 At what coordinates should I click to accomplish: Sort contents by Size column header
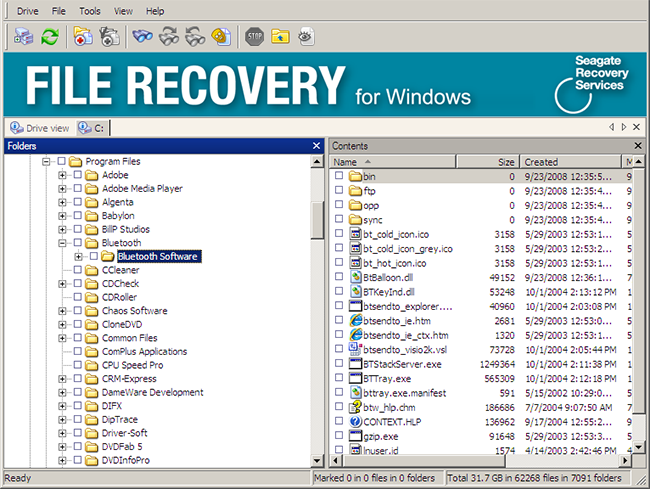488,162
